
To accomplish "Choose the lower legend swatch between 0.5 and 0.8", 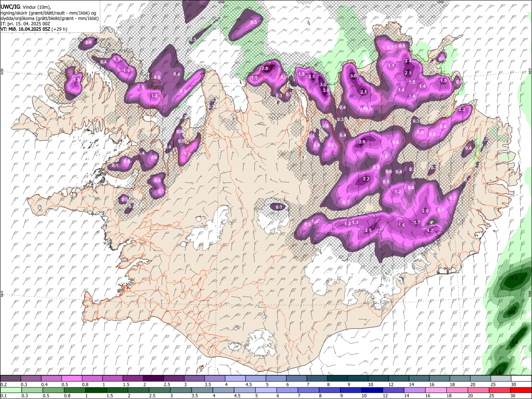I will click(x=53, y=389).
